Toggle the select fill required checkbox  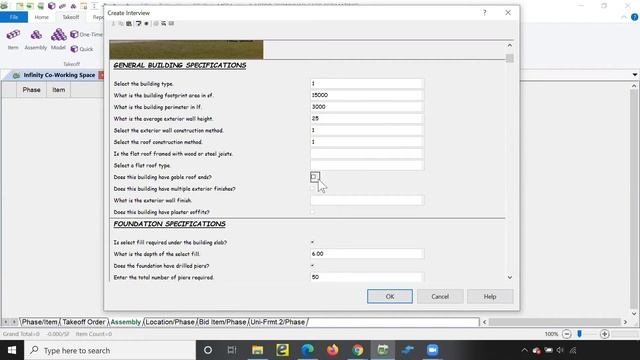pos(313,242)
